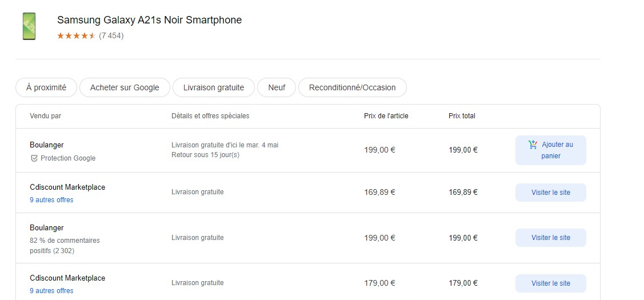Click the cart icon in Ajouter au panier

533,144
